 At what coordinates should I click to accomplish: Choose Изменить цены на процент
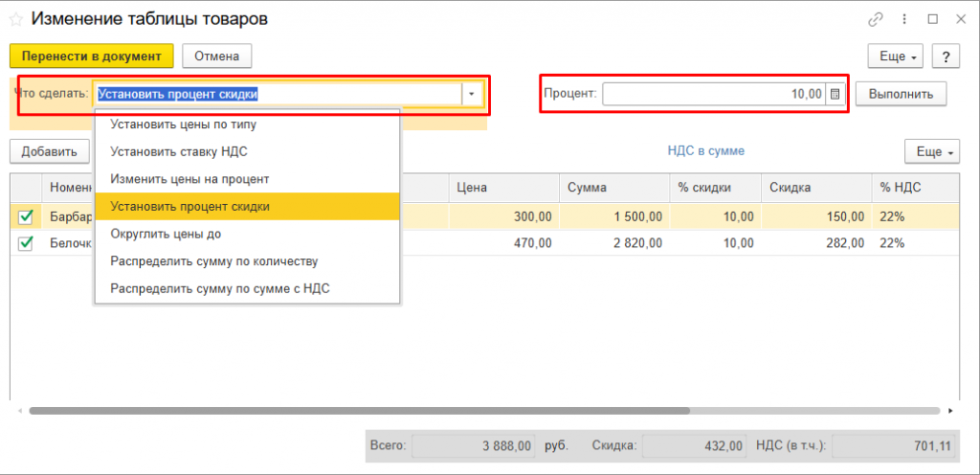coord(247,179)
